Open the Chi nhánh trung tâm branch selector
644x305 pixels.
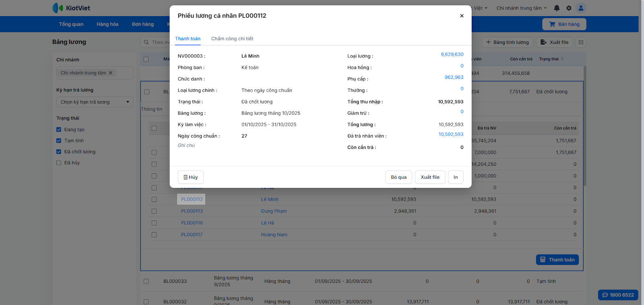click(521, 8)
